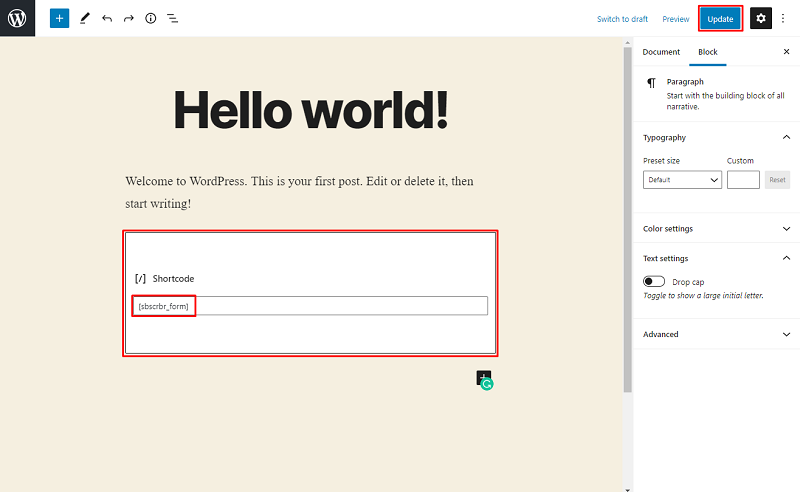Switch to the Block tab
This screenshot has height=492, width=800.
(708, 52)
